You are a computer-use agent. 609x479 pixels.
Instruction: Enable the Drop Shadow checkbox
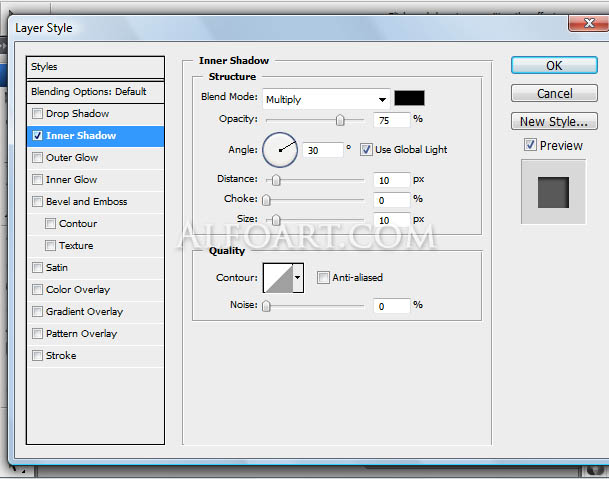pyautogui.click(x=37, y=113)
